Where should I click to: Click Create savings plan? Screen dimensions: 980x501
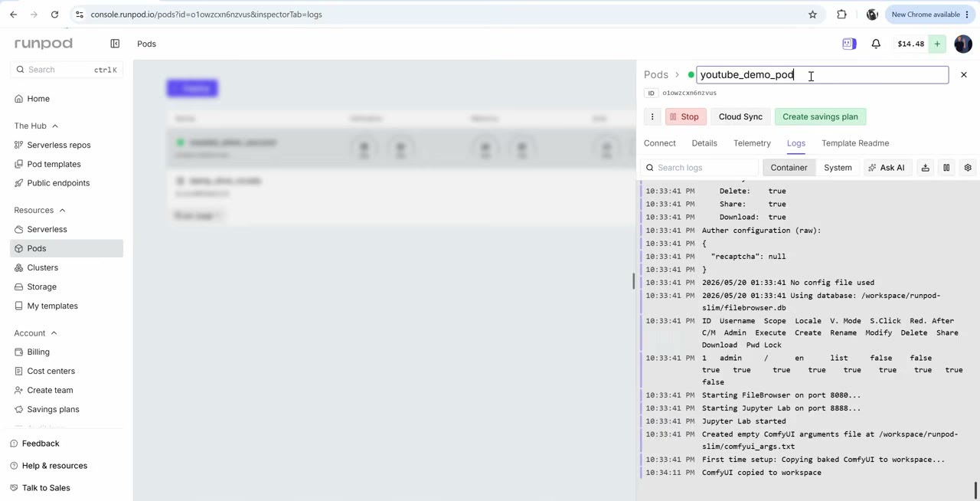[x=820, y=116]
